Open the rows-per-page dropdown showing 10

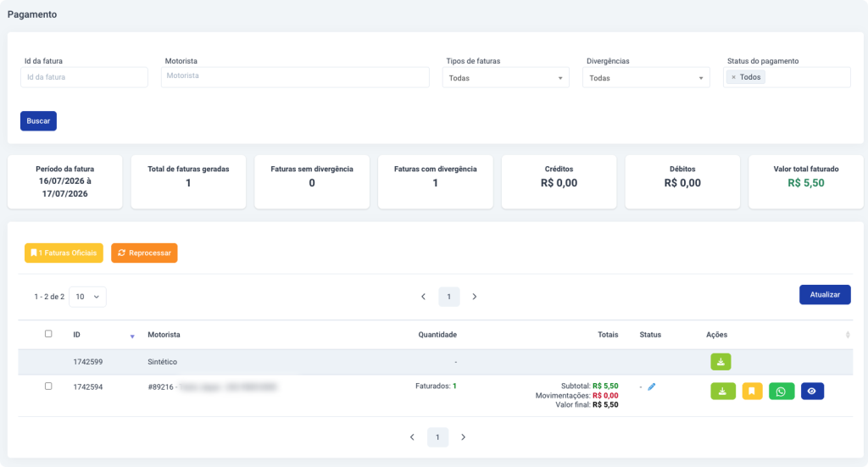pyautogui.click(x=87, y=297)
